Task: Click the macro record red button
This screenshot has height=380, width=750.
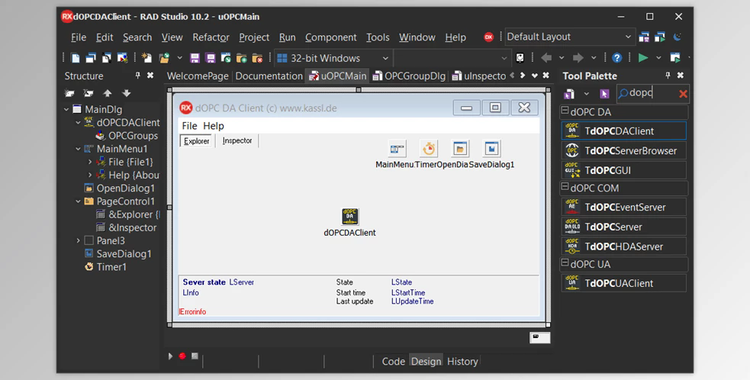Action: tap(182, 356)
